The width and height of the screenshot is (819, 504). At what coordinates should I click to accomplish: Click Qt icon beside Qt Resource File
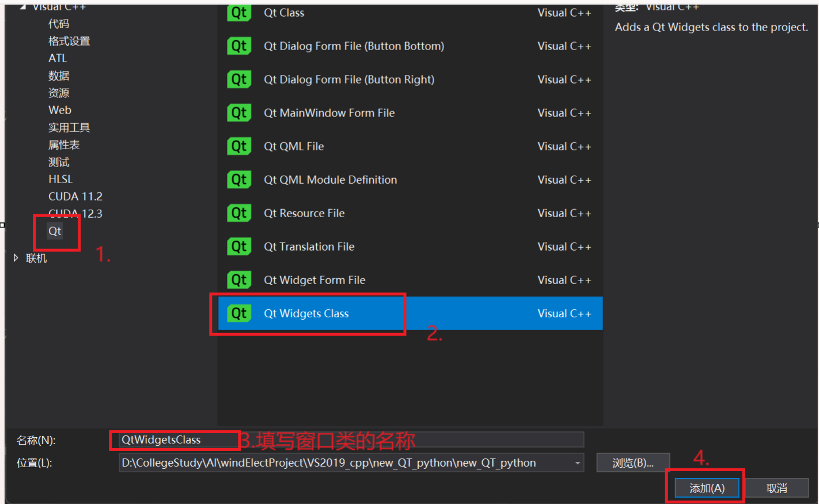(x=239, y=213)
